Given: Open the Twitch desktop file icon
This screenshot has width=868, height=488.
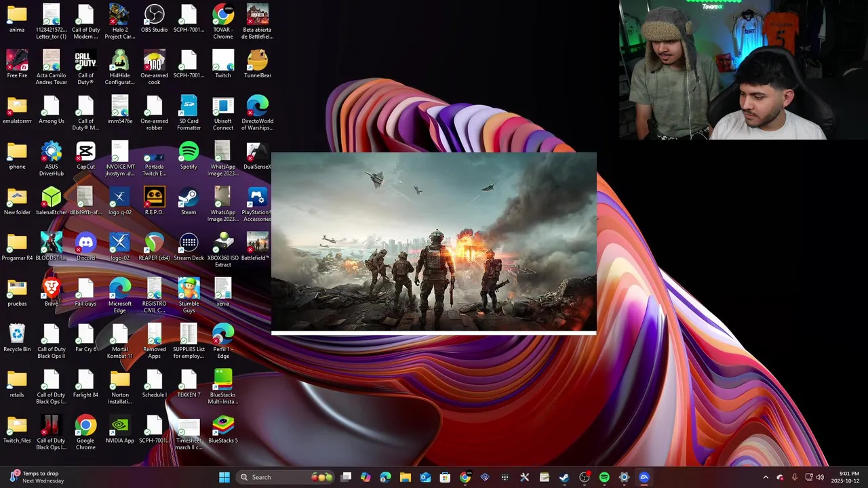Looking at the screenshot, I should point(223,64).
